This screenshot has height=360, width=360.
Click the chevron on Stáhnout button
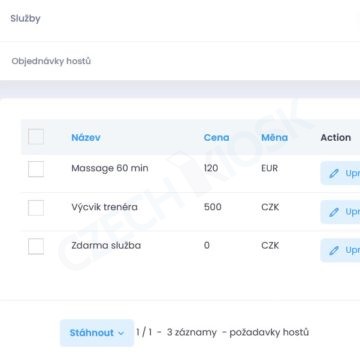coord(121,333)
